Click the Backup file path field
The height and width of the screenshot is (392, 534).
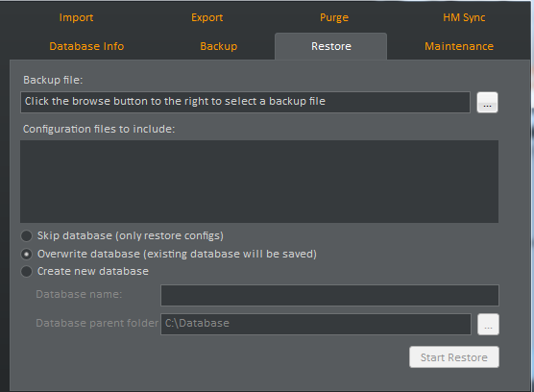pos(245,102)
